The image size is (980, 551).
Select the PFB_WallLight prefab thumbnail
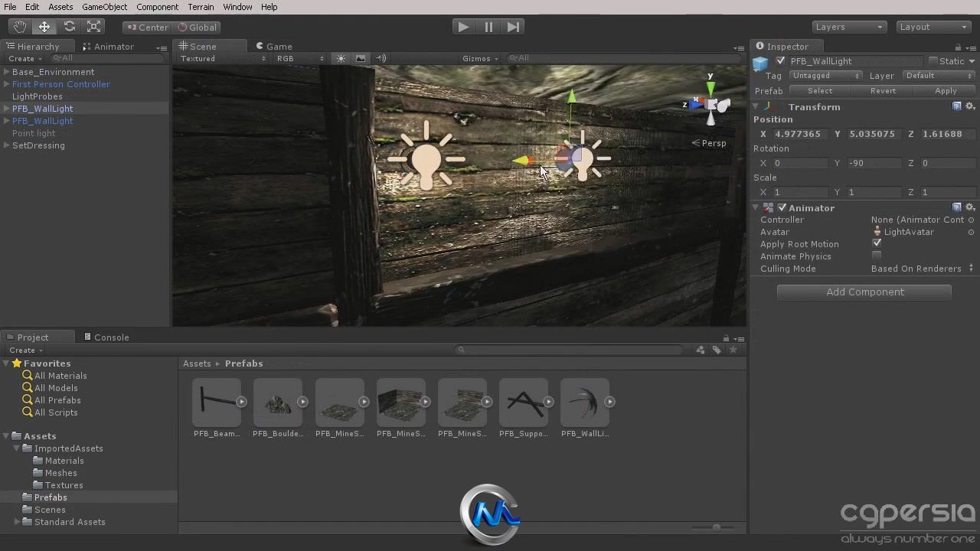(585, 403)
